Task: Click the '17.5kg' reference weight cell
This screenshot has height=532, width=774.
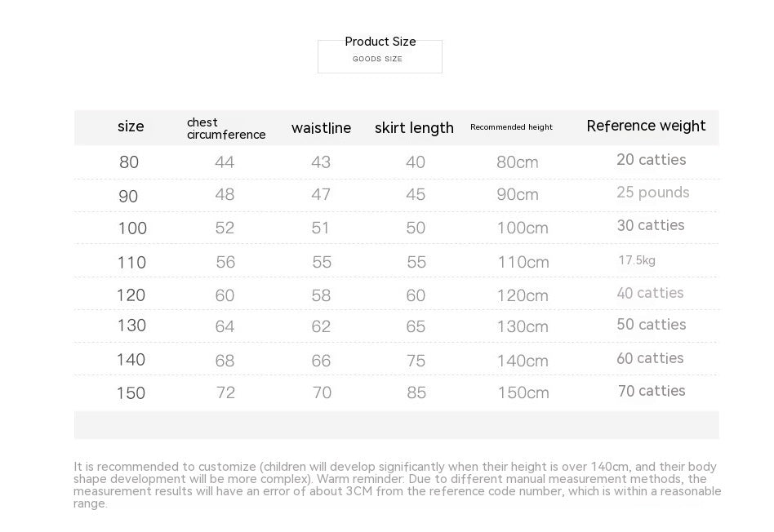Action: pyautogui.click(x=637, y=260)
